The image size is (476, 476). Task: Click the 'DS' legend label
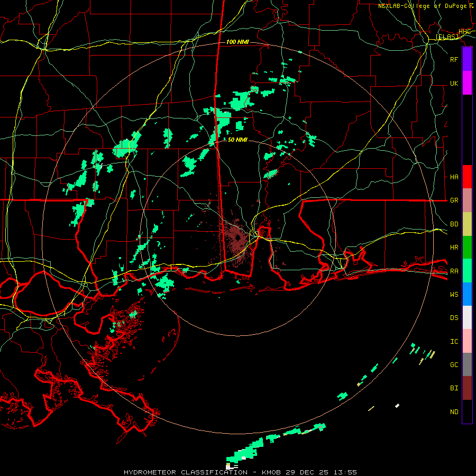[x=454, y=318]
